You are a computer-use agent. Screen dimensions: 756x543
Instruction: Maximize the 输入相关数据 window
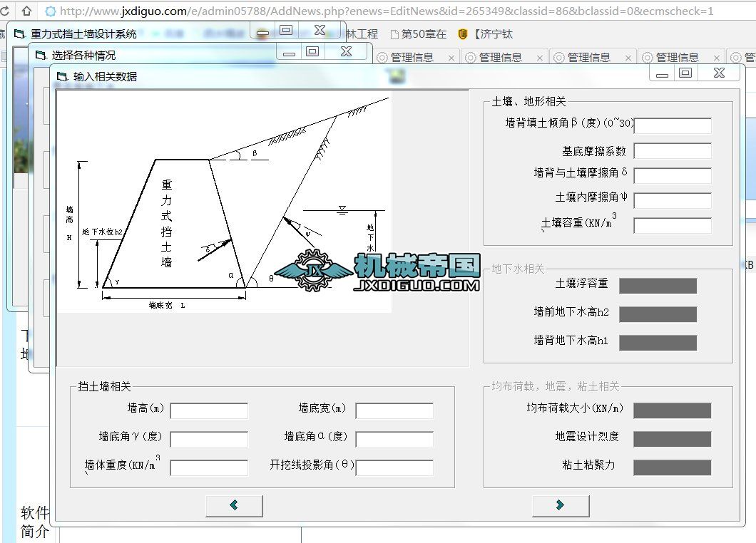[x=685, y=73]
